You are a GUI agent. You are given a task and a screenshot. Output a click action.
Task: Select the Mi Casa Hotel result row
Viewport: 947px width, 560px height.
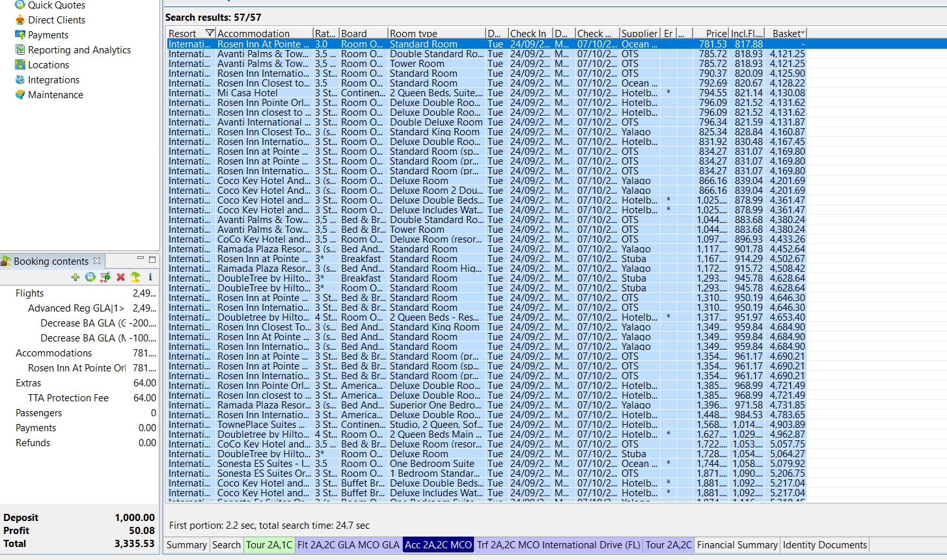point(486,93)
